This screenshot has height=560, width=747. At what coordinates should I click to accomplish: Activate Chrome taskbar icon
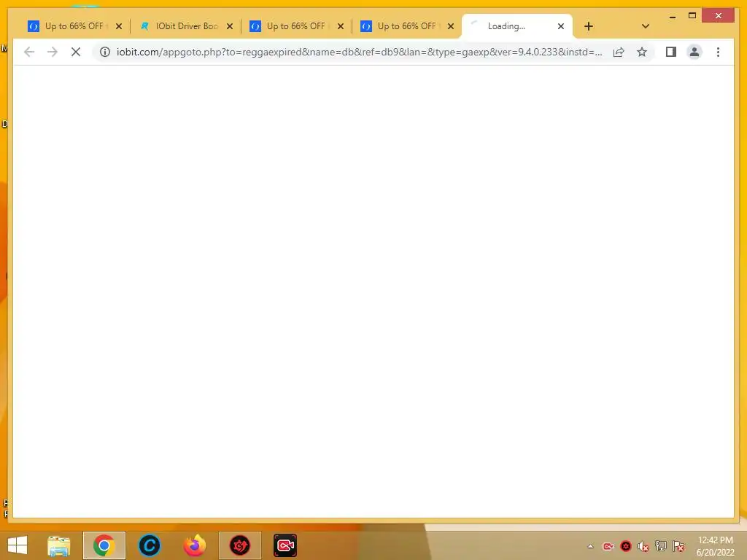(104, 545)
